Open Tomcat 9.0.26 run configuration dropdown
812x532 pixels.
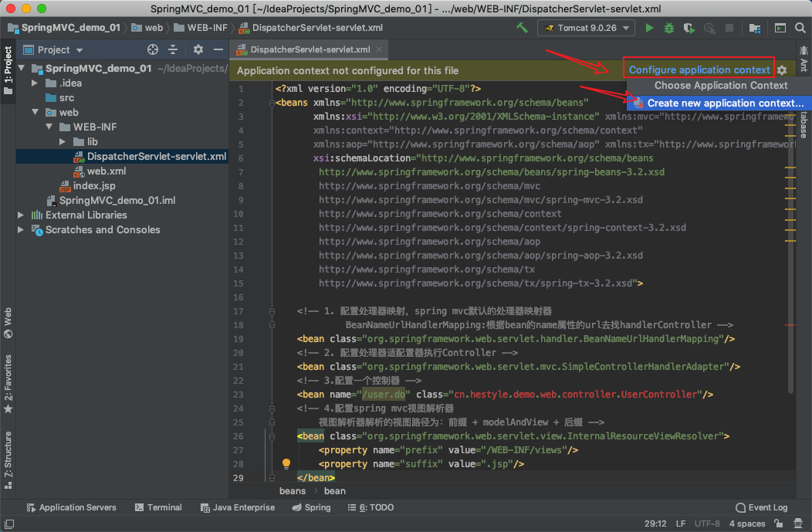tap(586, 28)
